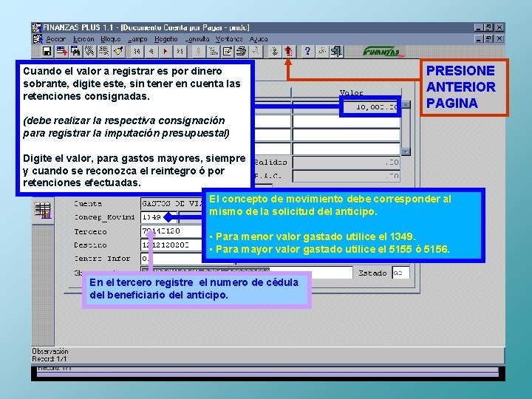Click the up arrow of Valor list scrollbar

[406, 104]
